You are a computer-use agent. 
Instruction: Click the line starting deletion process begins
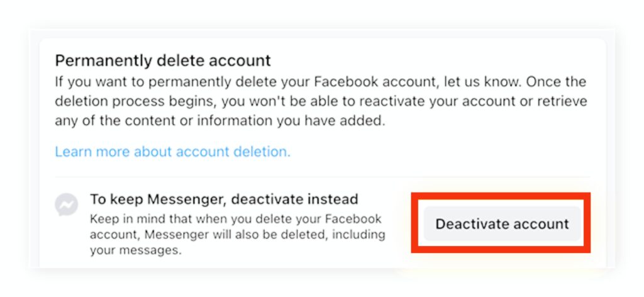click(321, 101)
